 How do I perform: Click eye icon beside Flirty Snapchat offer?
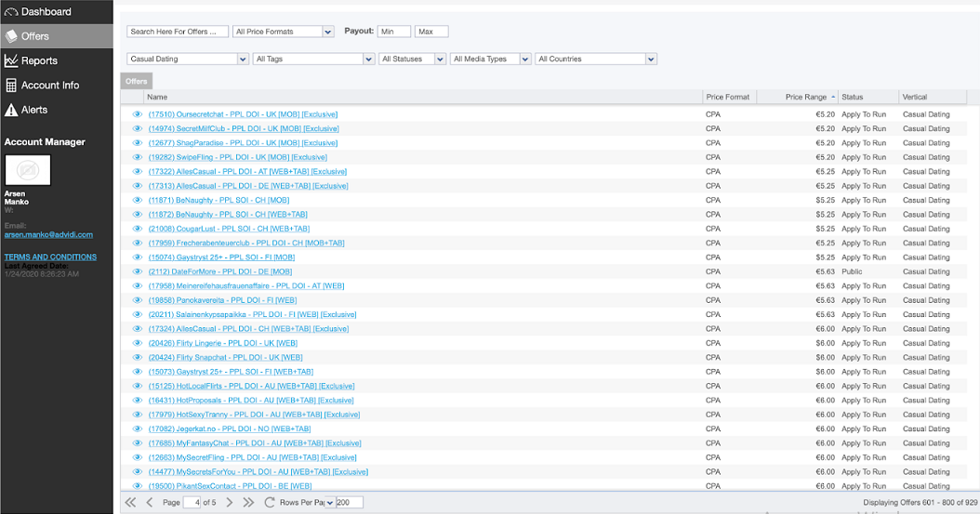[x=137, y=357]
